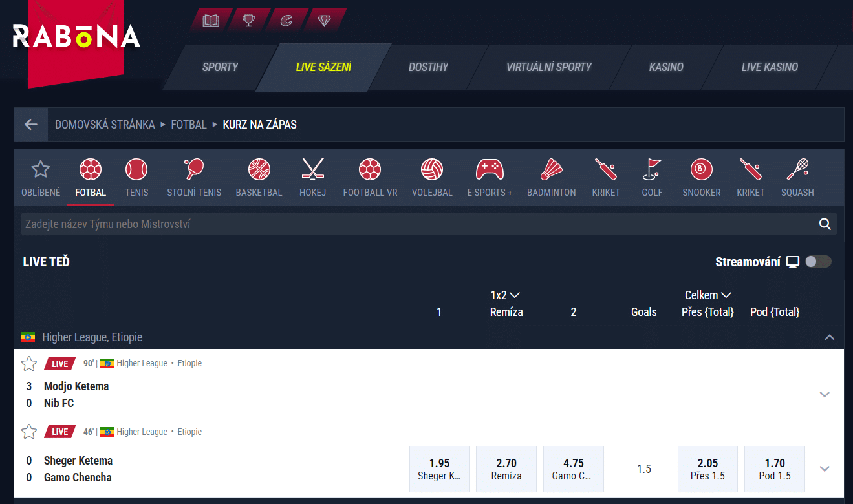Click the Gamo Chencha team name
The width and height of the screenshot is (853, 504).
tap(78, 478)
